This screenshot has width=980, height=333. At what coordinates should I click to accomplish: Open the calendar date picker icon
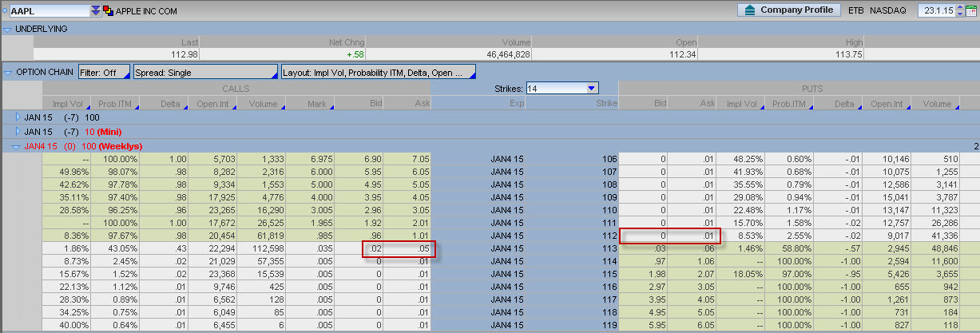(x=970, y=10)
